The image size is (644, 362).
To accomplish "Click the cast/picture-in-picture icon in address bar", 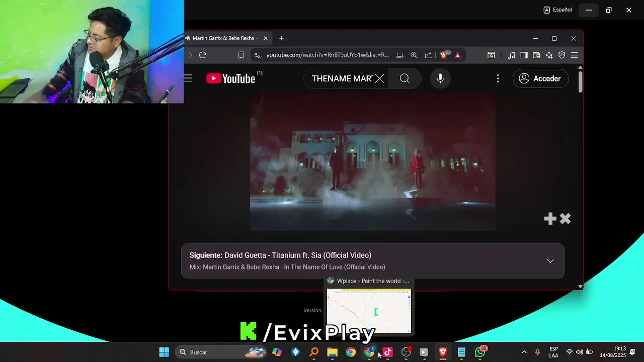I will 400,55.
